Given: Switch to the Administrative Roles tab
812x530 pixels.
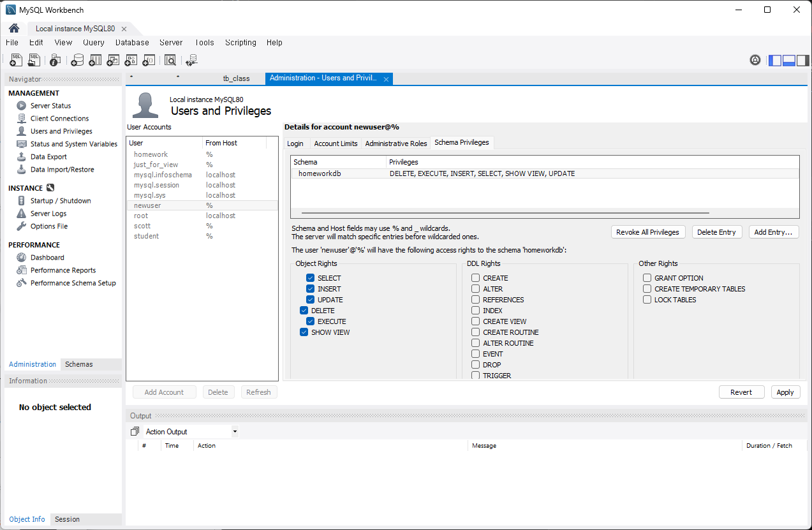Looking at the screenshot, I should tap(396, 144).
